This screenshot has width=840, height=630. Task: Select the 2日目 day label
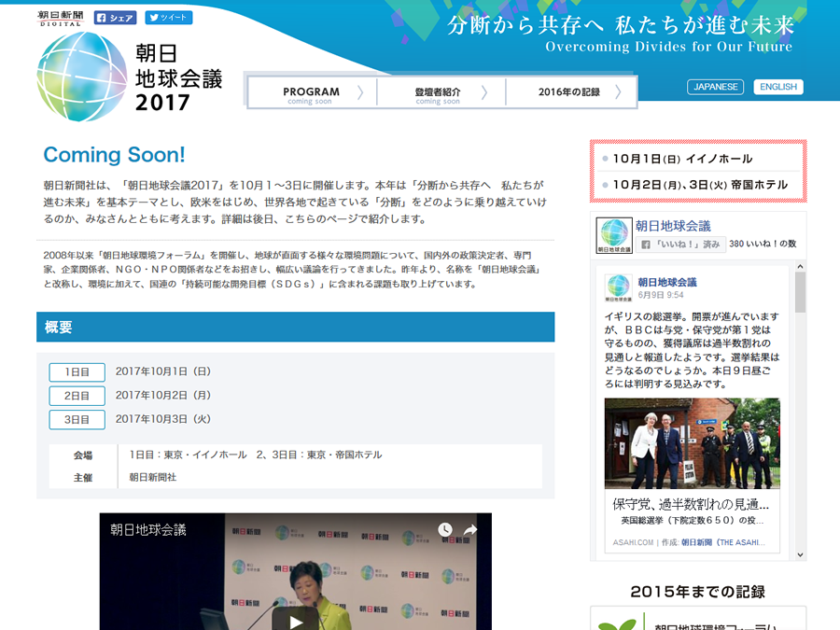pyautogui.click(x=77, y=396)
